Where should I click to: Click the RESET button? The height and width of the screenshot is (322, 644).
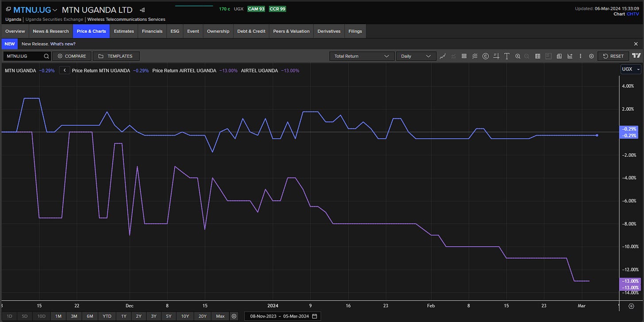coord(613,56)
